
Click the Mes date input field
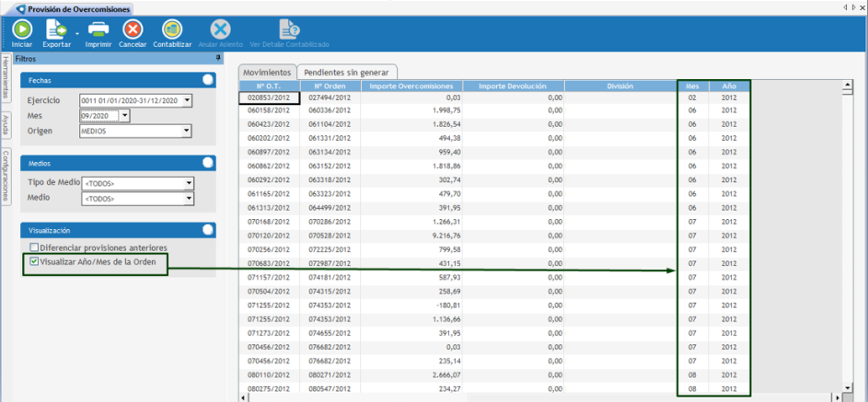[x=99, y=116]
